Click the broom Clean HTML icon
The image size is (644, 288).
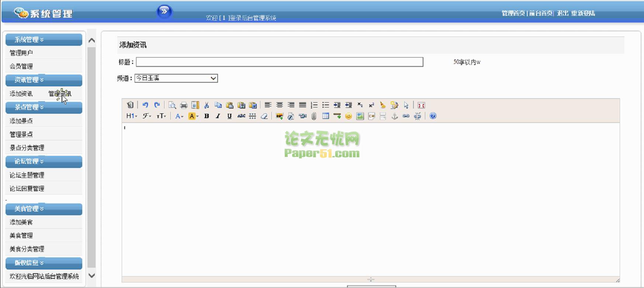383,105
